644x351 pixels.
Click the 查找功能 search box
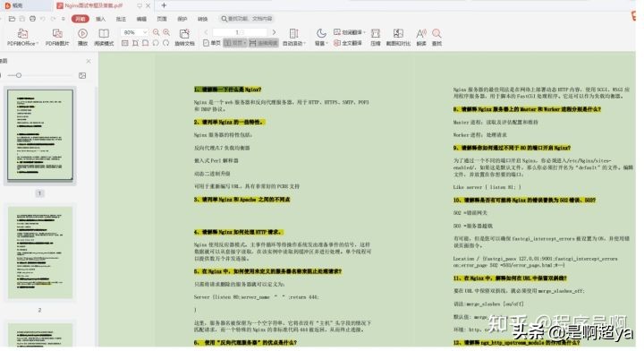point(247,19)
